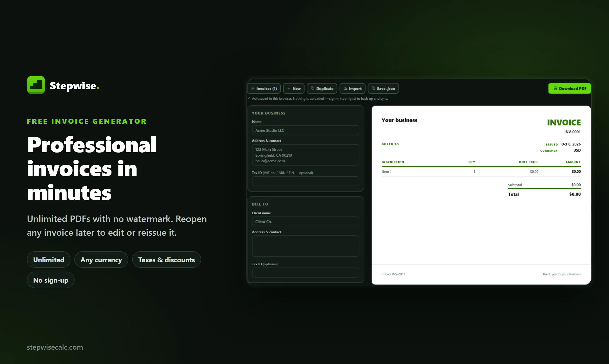The width and height of the screenshot is (609, 364).
Task: Click the autosaved status message
Action: click(320, 99)
